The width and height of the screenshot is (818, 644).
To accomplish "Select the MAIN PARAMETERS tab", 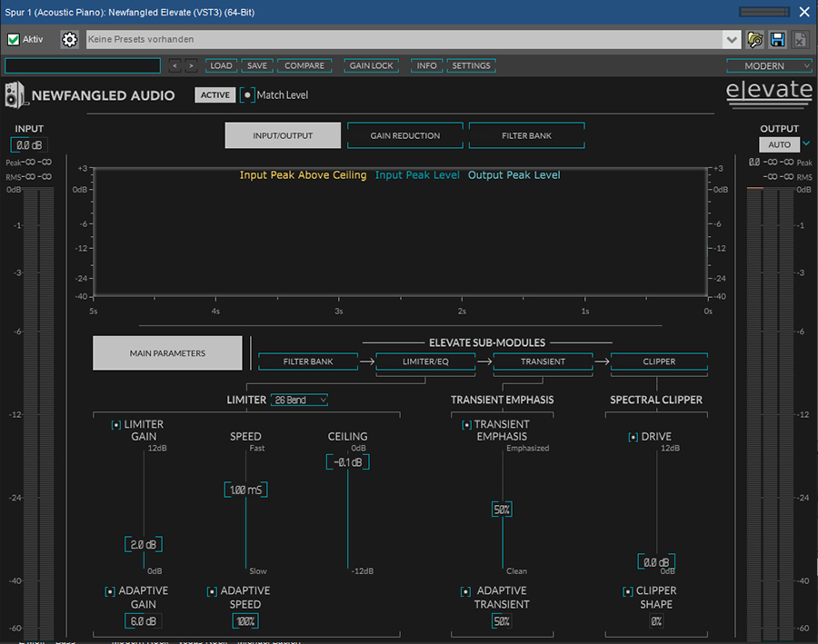I will click(167, 353).
